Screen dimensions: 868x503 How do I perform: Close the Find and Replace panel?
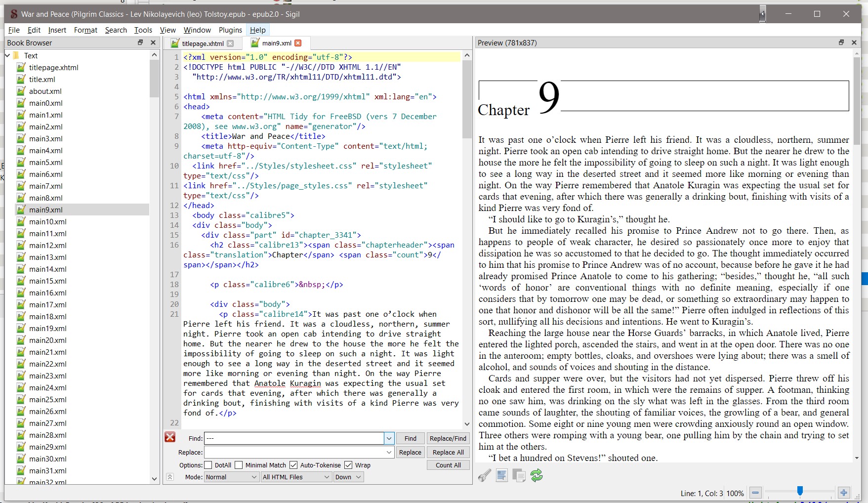[x=170, y=437]
